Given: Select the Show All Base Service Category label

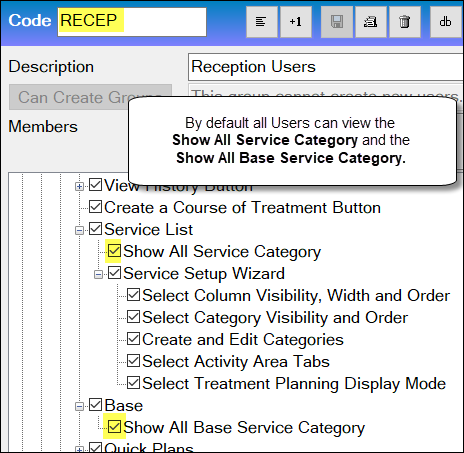Looking at the screenshot, I should click(244, 428).
